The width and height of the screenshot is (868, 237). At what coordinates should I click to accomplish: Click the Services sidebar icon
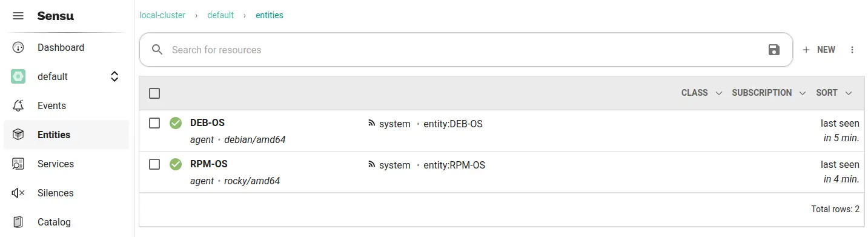[x=18, y=164]
